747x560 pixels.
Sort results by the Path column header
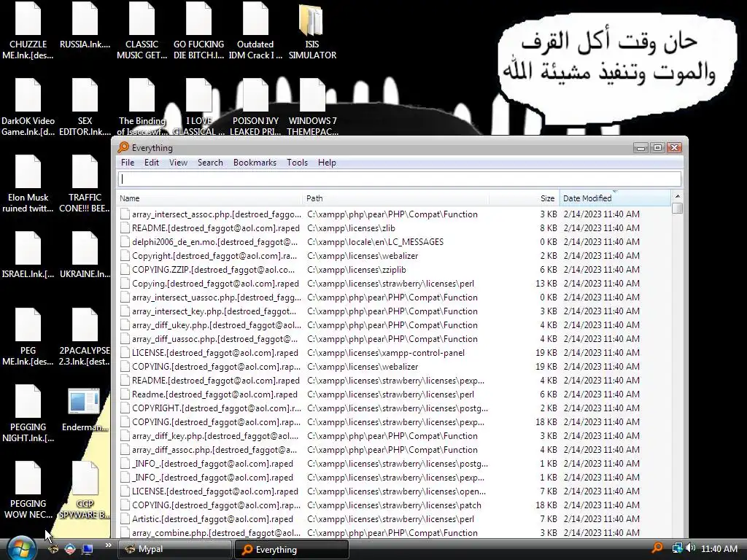(x=395, y=198)
